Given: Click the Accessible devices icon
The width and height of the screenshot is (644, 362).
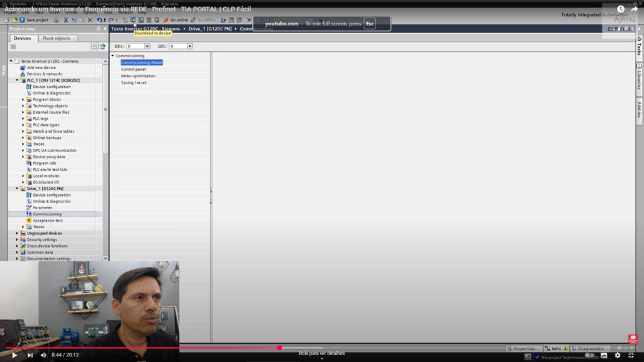Looking at the screenshot, I should 223,19.
